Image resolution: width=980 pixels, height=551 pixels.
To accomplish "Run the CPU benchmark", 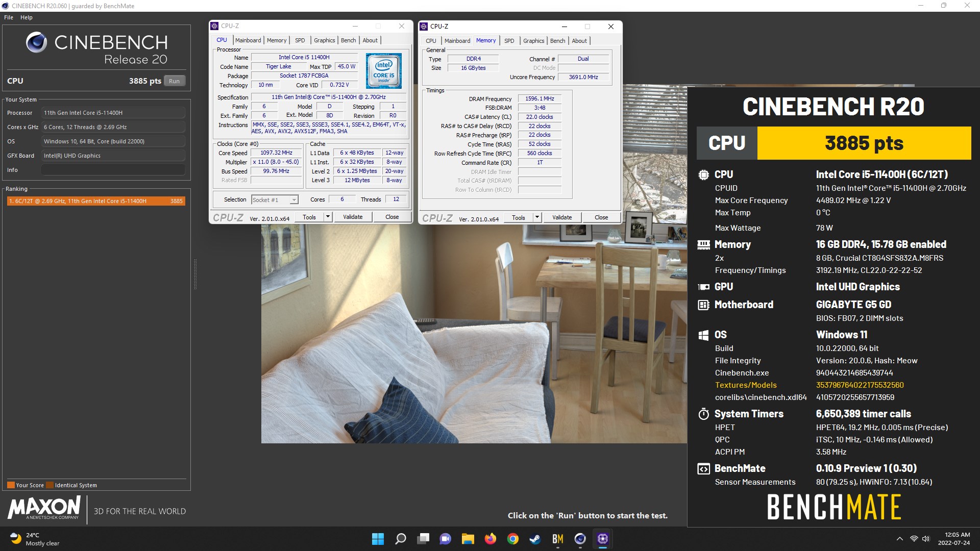I will coord(175,81).
